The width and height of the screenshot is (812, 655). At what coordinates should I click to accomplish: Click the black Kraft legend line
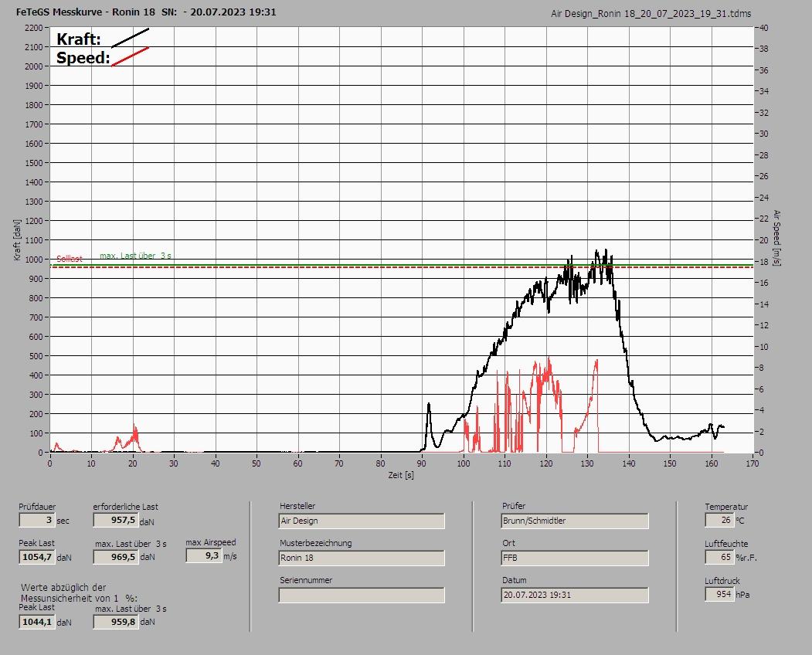point(131,38)
